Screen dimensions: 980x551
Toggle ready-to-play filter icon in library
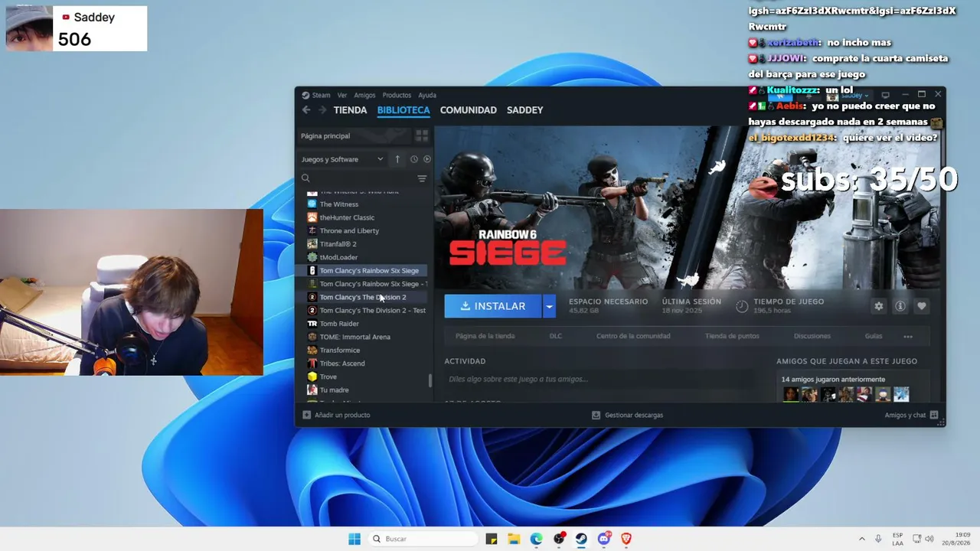coord(427,159)
